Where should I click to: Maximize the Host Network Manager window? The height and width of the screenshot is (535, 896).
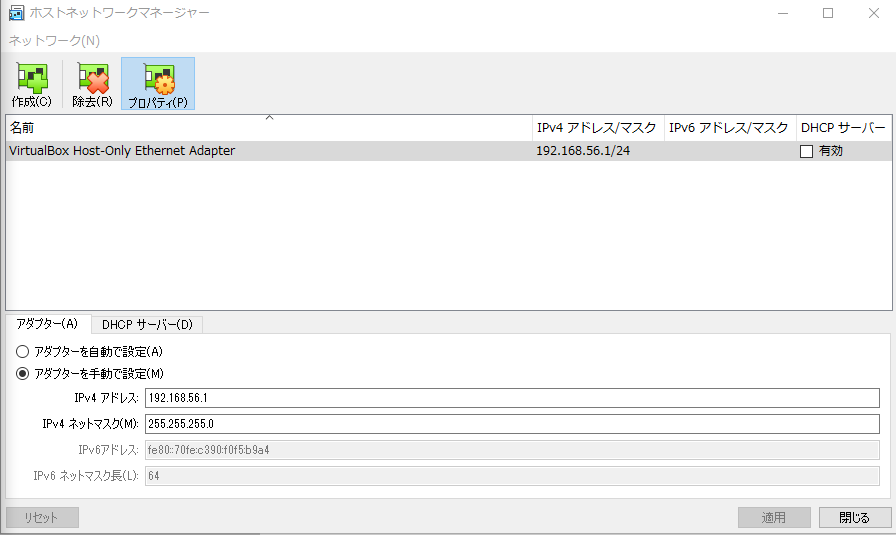coord(828,13)
